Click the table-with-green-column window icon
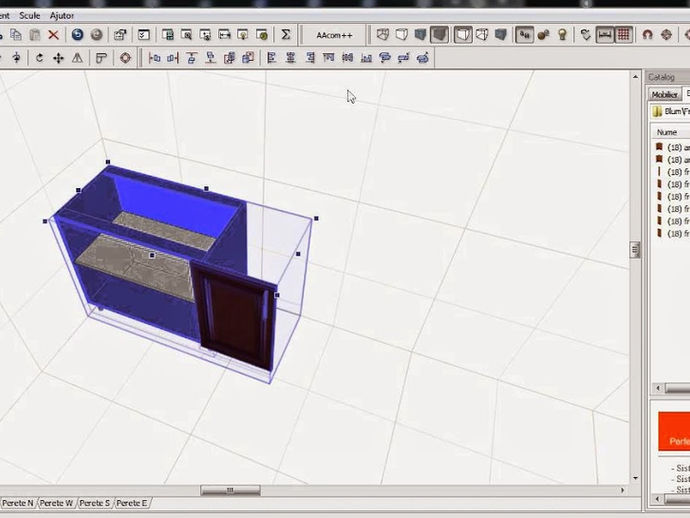The width and height of the screenshot is (690, 518). [168, 34]
